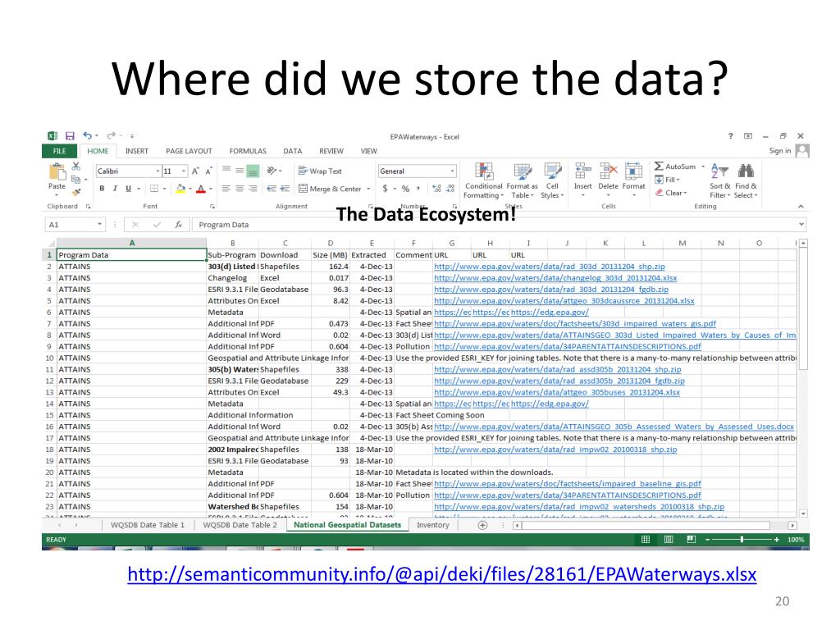Click the Format cells icon

(634, 171)
